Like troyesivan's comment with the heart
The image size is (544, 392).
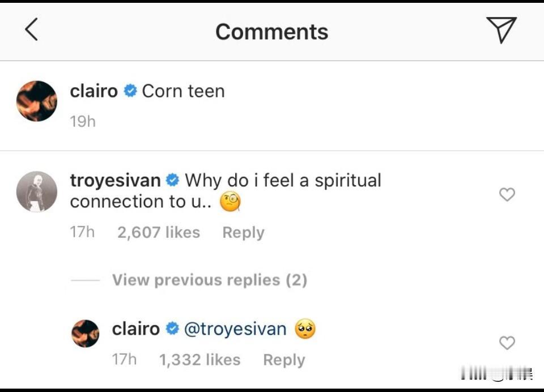[x=507, y=195]
